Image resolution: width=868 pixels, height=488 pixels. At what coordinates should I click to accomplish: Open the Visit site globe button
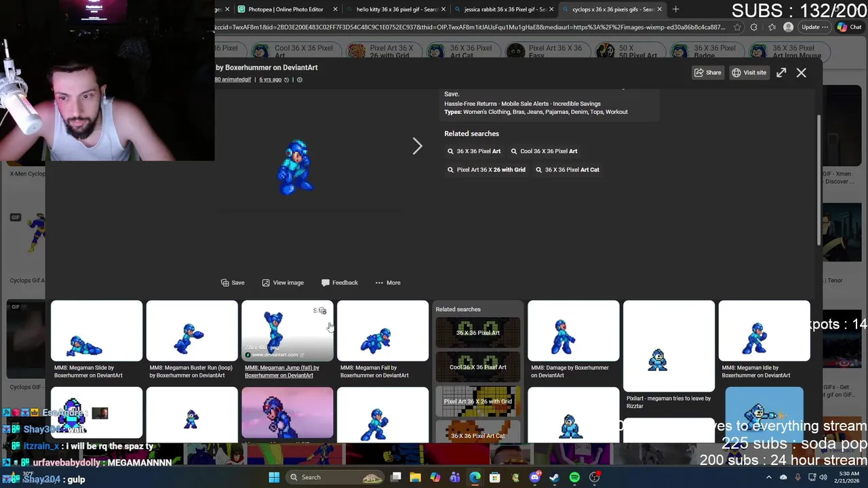coord(749,73)
